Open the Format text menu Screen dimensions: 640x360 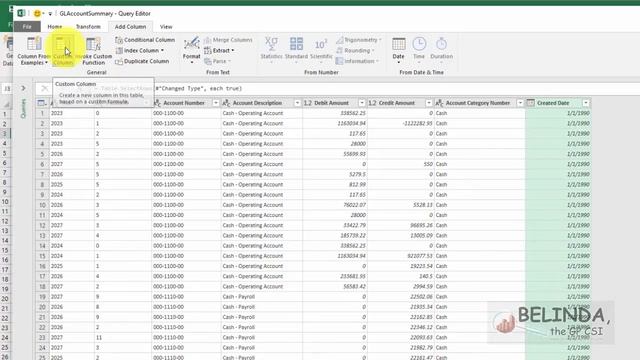(191, 51)
